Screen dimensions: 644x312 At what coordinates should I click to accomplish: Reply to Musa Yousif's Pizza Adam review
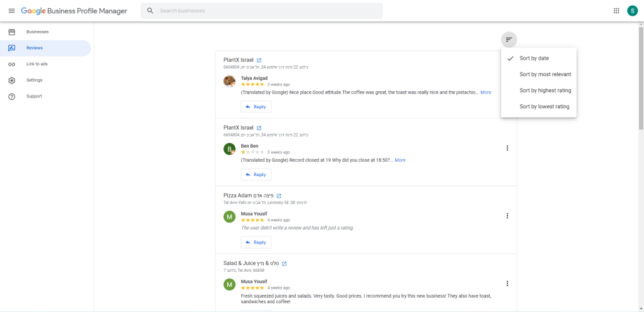(256, 242)
